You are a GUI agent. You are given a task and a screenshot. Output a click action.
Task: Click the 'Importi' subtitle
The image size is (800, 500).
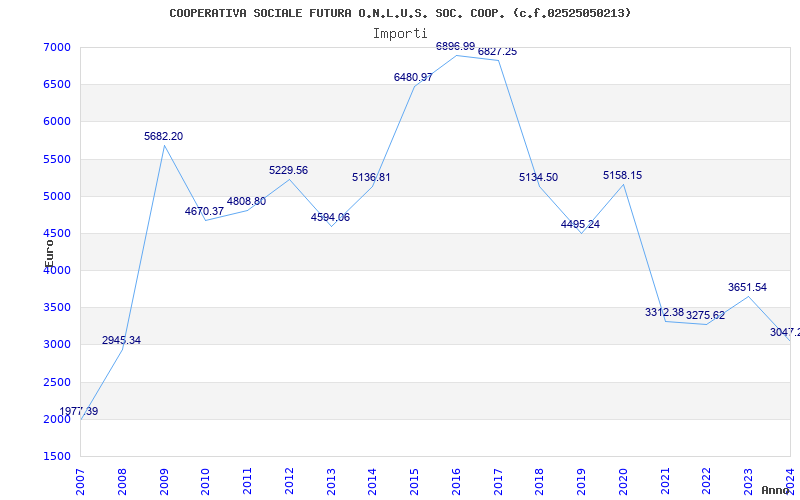coord(400,34)
